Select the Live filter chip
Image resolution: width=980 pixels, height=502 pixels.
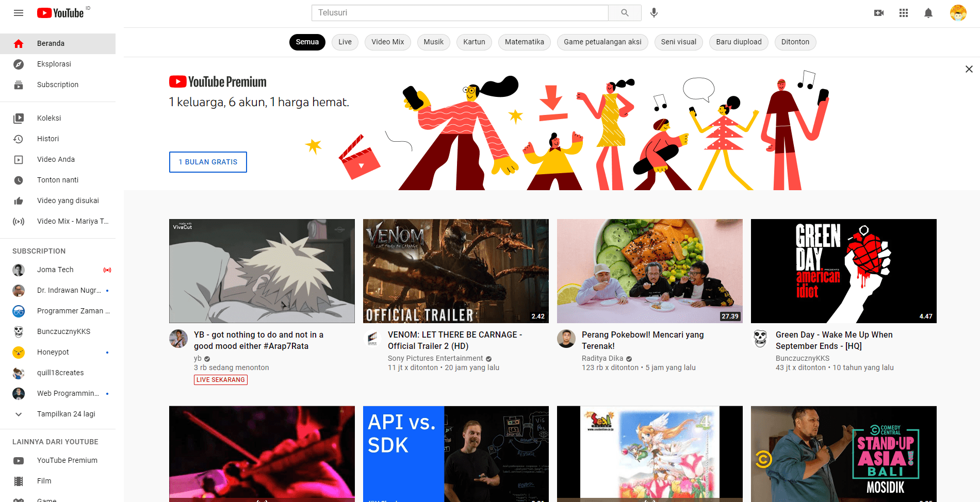pos(345,42)
